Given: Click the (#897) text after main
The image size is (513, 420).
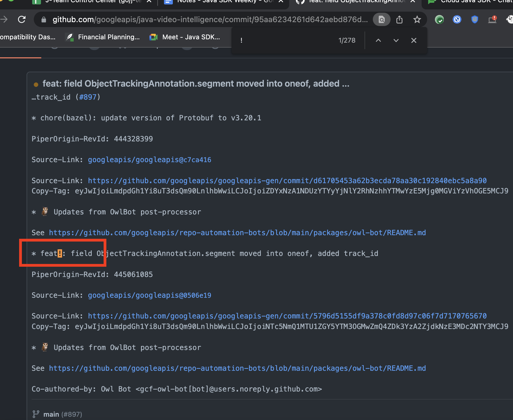Looking at the screenshot, I should click(x=72, y=414).
